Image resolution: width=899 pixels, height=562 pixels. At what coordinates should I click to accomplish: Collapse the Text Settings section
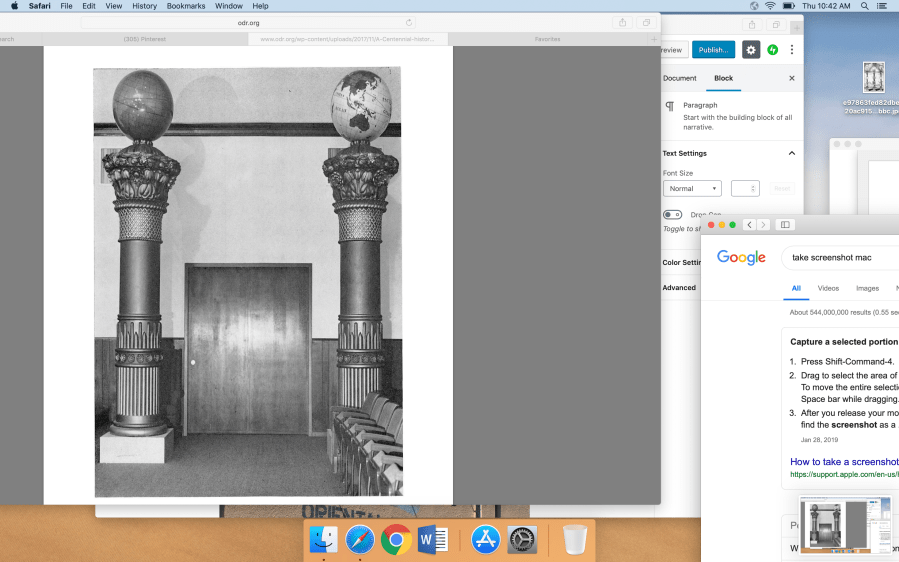click(x=792, y=153)
